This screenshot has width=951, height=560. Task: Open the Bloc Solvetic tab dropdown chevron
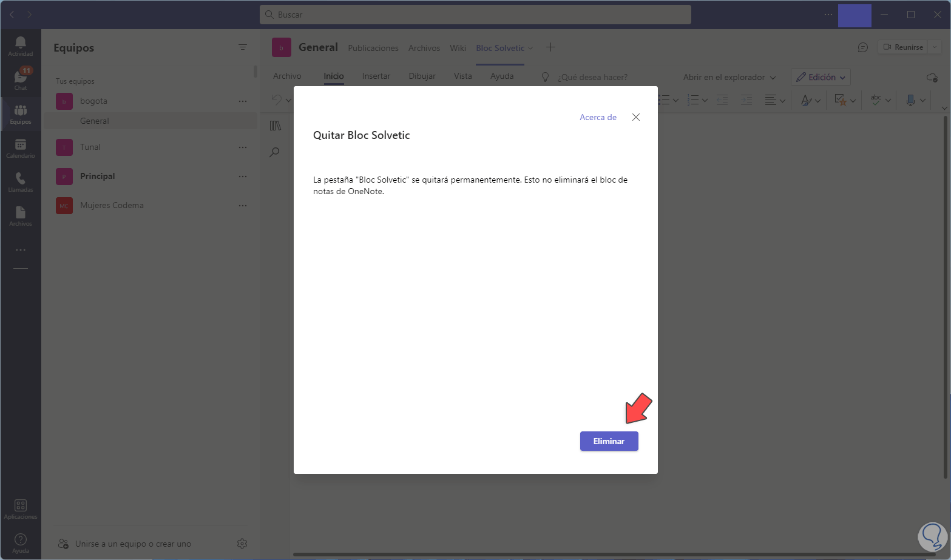click(x=530, y=49)
